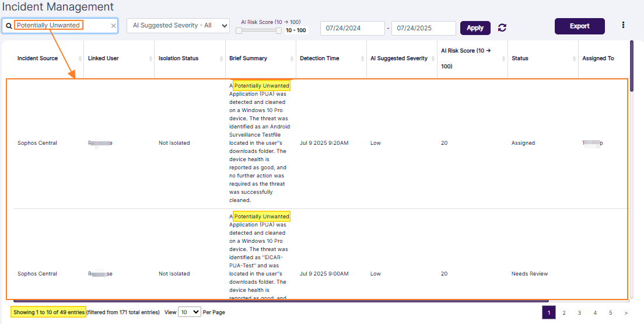The height and width of the screenshot is (324, 644).
Task: Go to page 5 of results
Action: pyautogui.click(x=610, y=313)
